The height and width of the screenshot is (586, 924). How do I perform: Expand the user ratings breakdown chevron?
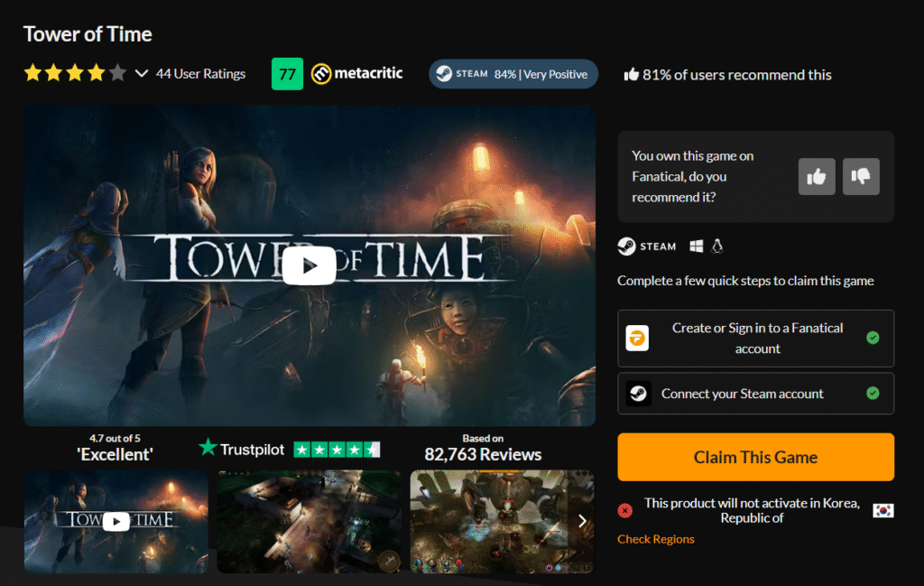coord(142,74)
